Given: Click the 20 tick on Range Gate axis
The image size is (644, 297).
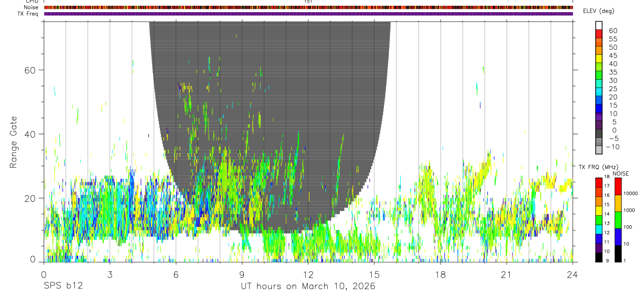Looking at the screenshot, I should pyautogui.click(x=31, y=198).
